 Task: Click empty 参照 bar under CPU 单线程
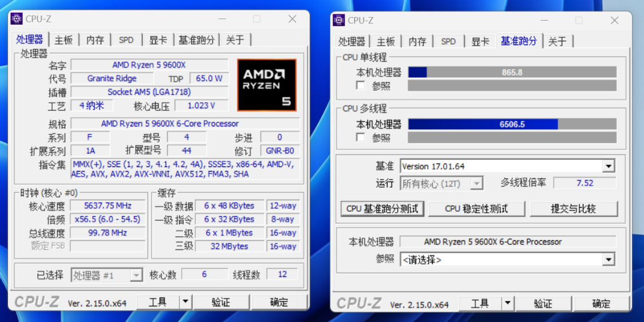coord(512,85)
